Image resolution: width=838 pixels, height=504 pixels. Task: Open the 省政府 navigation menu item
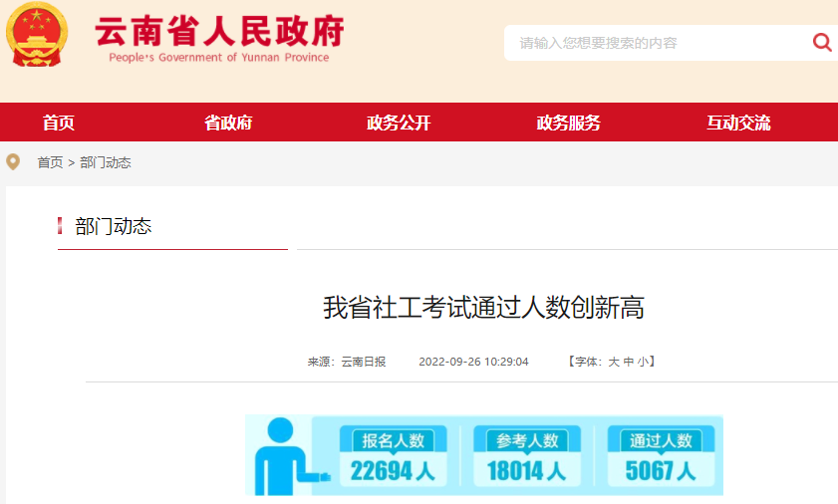click(x=228, y=123)
